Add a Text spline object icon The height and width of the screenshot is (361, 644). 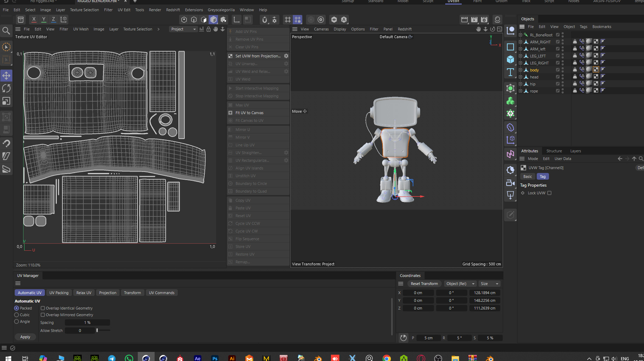(510, 72)
